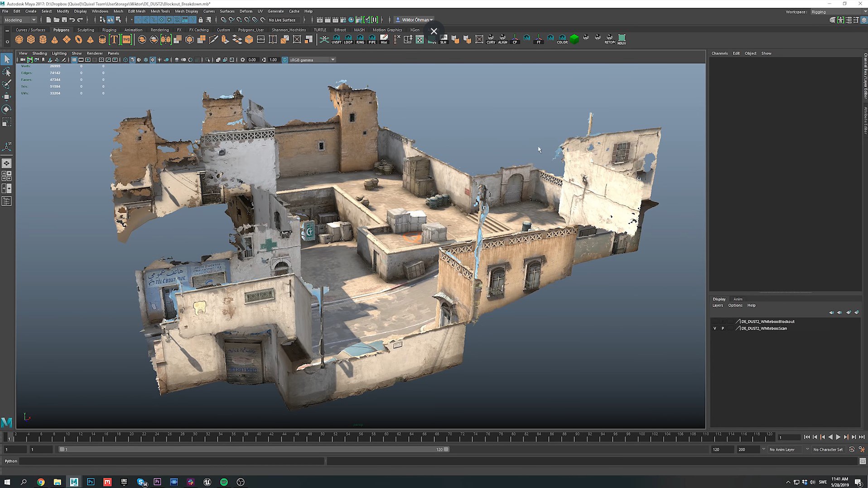Click the current frame input field
The width and height of the screenshot is (868, 488).
789,437
